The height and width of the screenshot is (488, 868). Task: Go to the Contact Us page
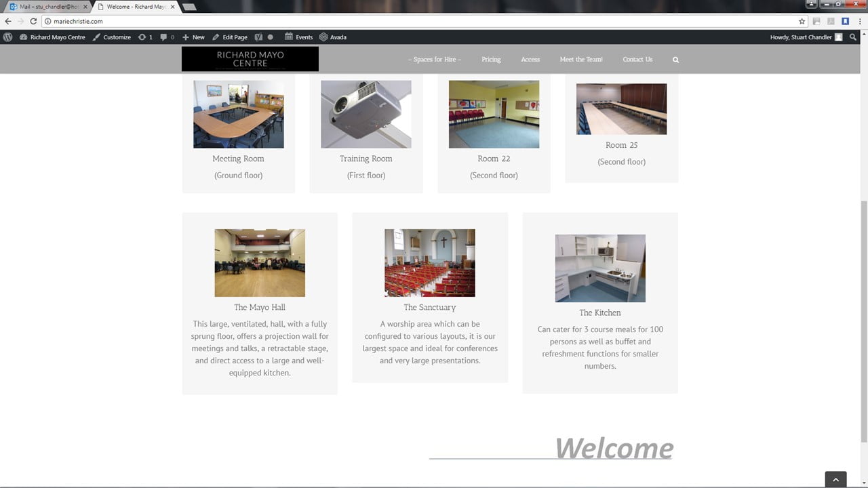coord(637,60)
